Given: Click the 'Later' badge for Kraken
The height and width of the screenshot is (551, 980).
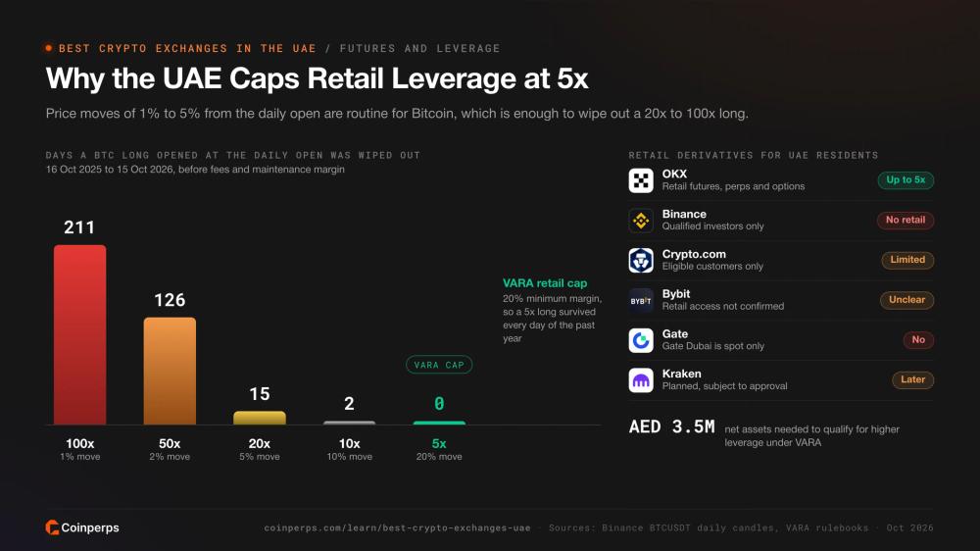Looking at the screenshot, I should tap(912, 380).
